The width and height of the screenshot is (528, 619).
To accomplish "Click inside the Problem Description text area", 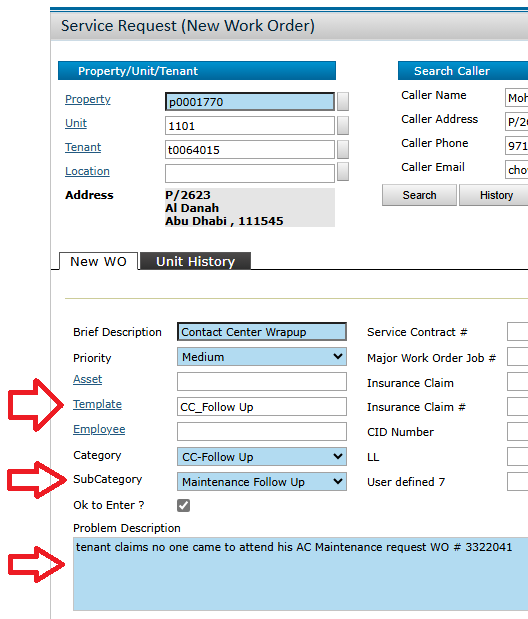I will [301, 574].
